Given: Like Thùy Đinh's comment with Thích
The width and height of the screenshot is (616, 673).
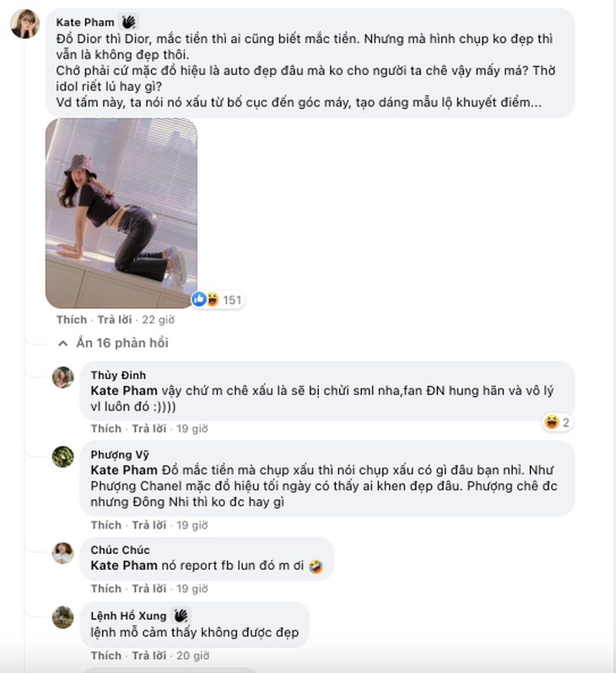Looking at the screenshot, I should pyautogui.click(x=106, y=429).
